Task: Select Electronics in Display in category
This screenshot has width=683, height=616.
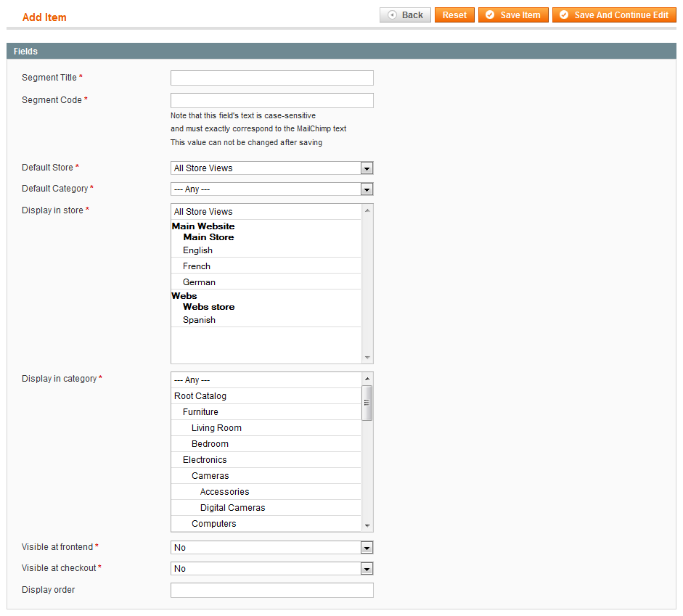Action: (x=205, y=460)
